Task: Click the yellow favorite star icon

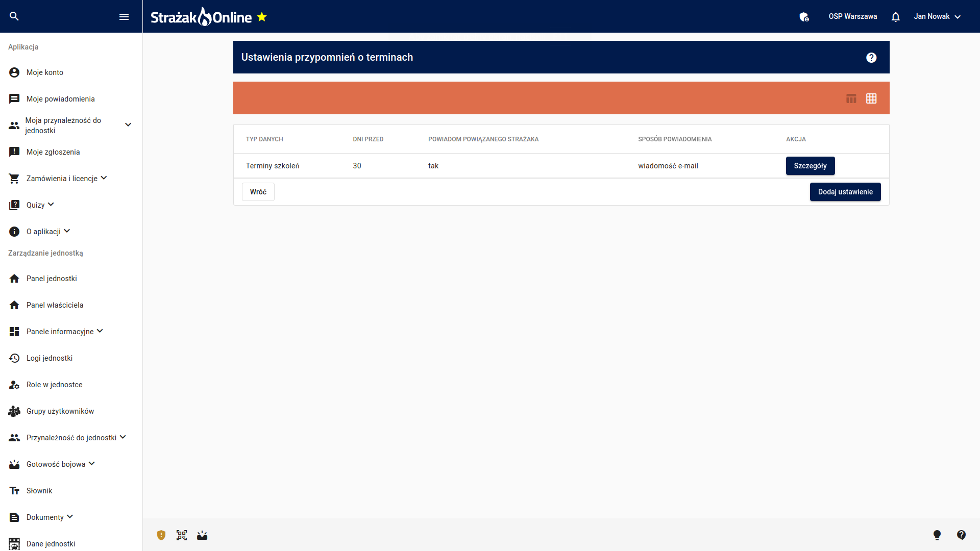Action: click(262, 17)
